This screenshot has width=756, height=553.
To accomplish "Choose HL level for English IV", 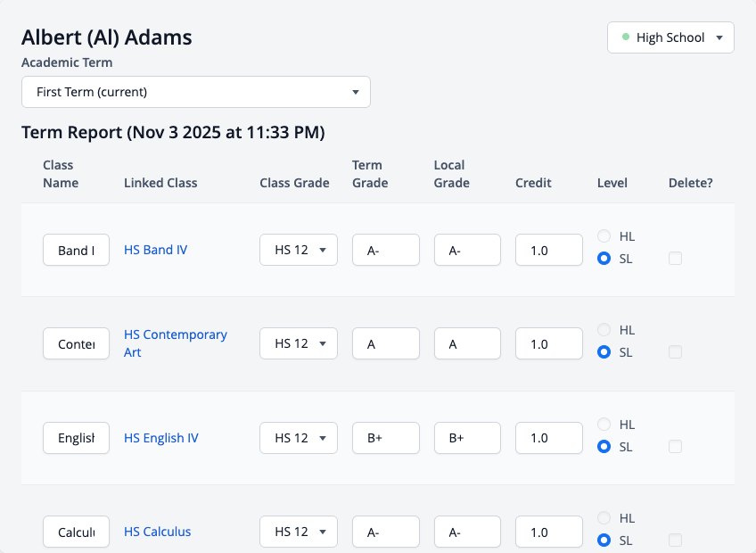I will (x=604, y=425).
